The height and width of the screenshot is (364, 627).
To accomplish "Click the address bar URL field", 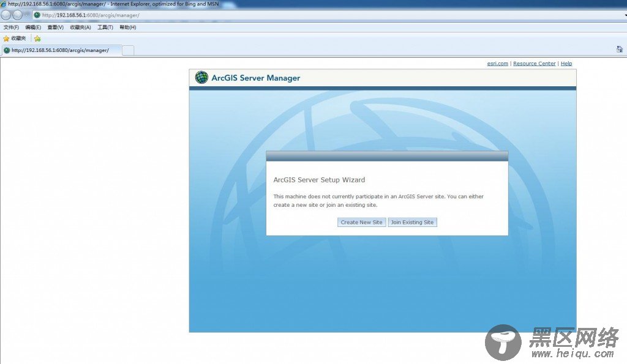I will (328, 15).
